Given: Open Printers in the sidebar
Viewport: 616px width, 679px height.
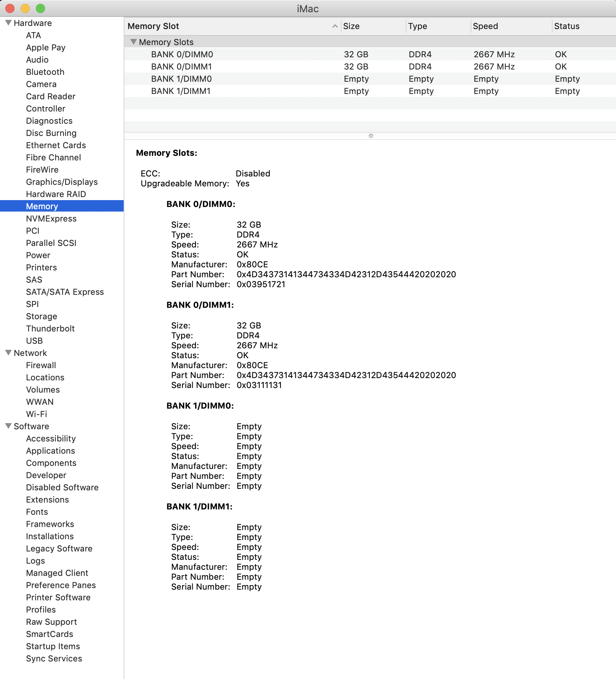Looking at the screenshot, I should (x=42, y=267).
